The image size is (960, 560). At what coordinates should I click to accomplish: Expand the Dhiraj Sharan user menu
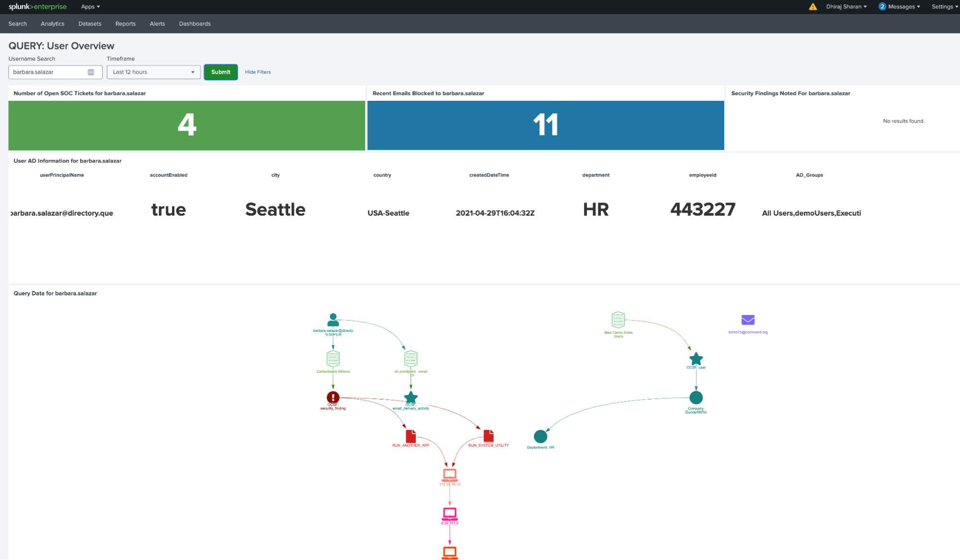846,7
